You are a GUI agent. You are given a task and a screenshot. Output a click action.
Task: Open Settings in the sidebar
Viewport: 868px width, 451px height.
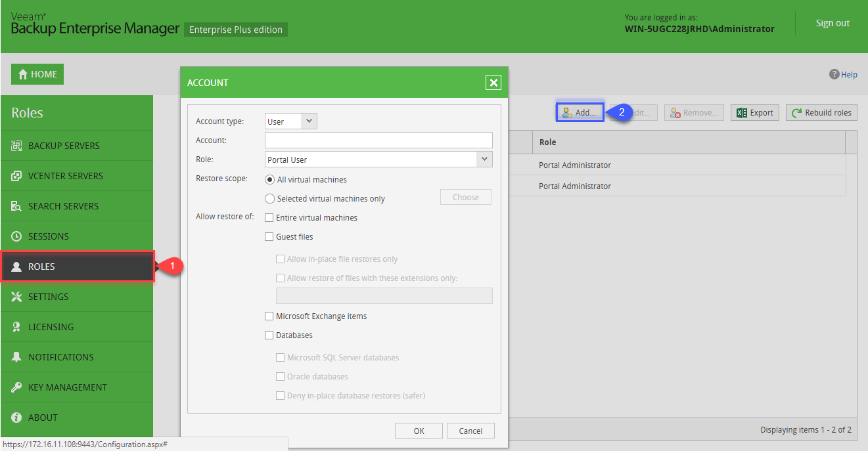tap(48, 297)
